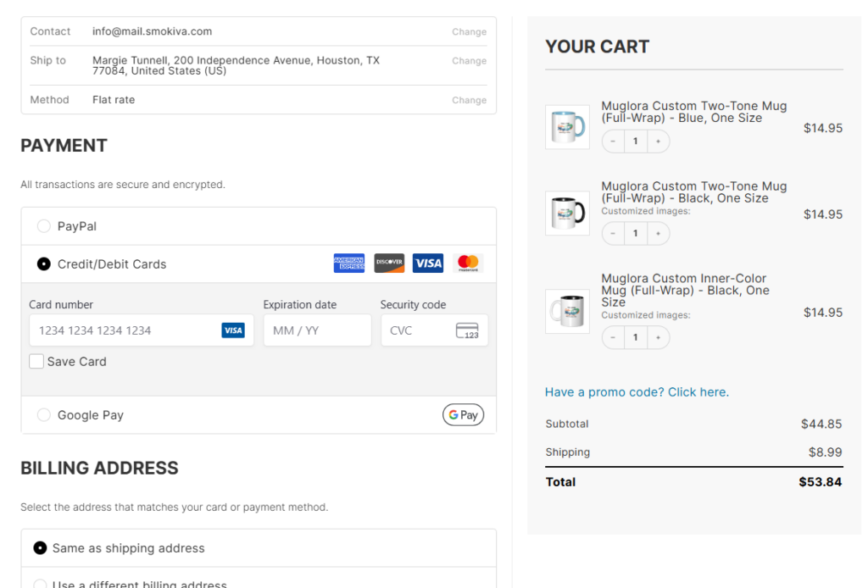
Task: Change the contact email
Action: [469, 32]
